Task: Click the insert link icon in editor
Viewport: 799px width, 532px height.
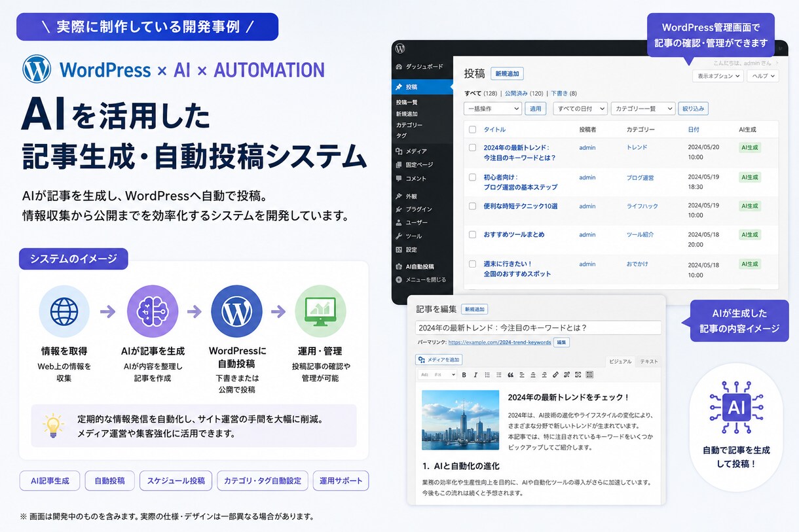Action: click(x=555, y=375)
